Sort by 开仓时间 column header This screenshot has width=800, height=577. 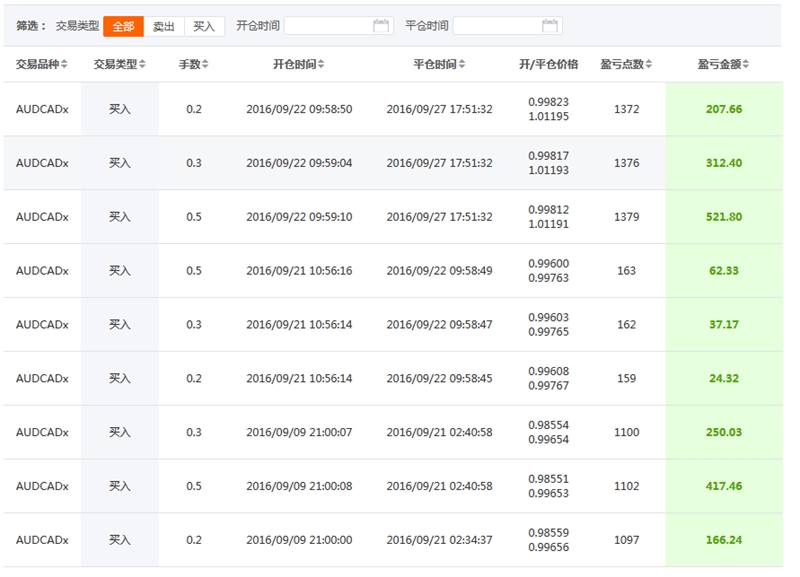[x=298, y=64]
